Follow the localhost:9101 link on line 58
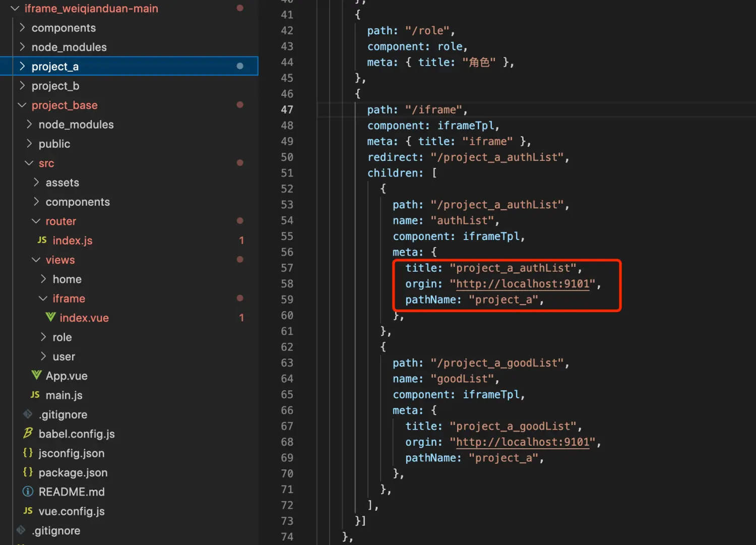 (x=523, y=284)
